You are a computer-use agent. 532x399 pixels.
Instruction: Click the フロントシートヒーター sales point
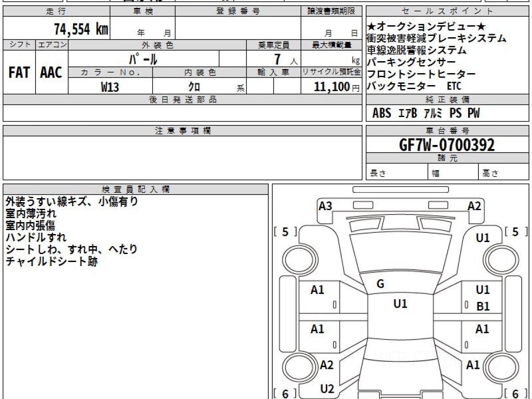pyautogui.click(x=421, y=74)
